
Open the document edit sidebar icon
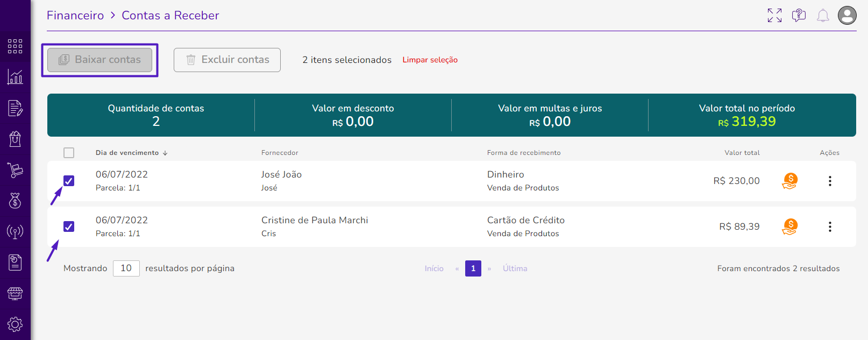(15, 108)
